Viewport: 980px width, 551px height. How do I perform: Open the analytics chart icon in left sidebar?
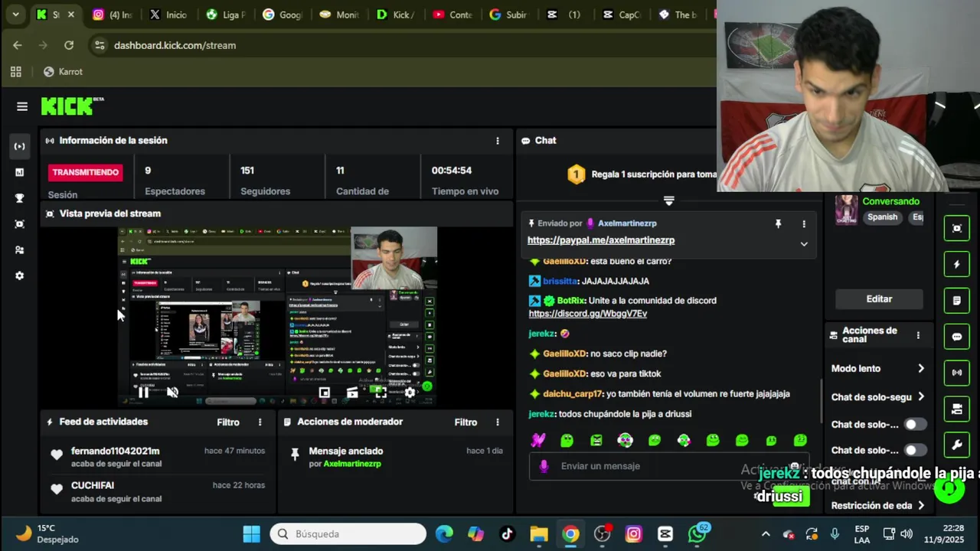20,172
